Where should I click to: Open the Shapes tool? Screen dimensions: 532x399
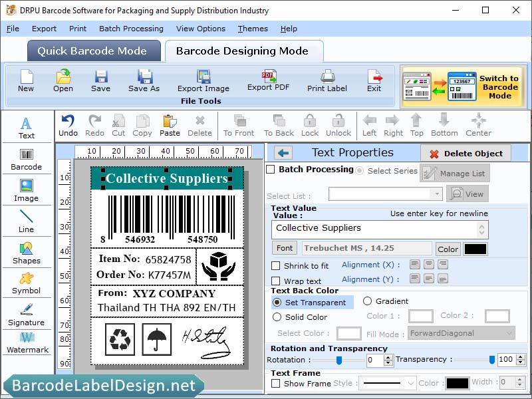click(27, 253)
